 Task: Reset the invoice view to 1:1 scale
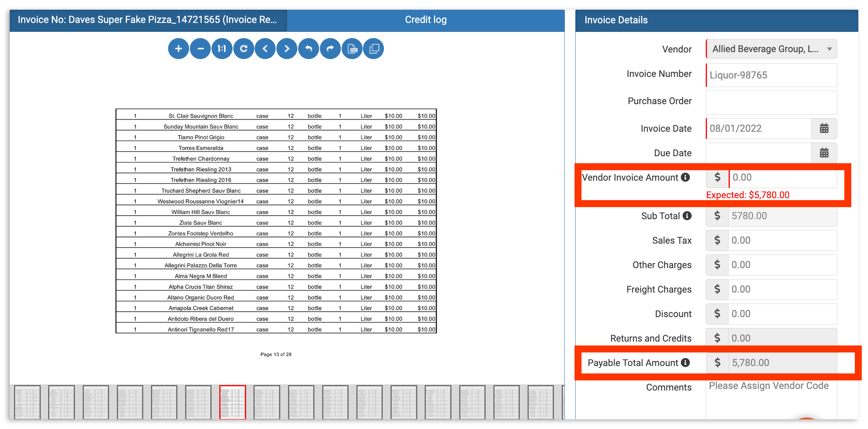222,48
